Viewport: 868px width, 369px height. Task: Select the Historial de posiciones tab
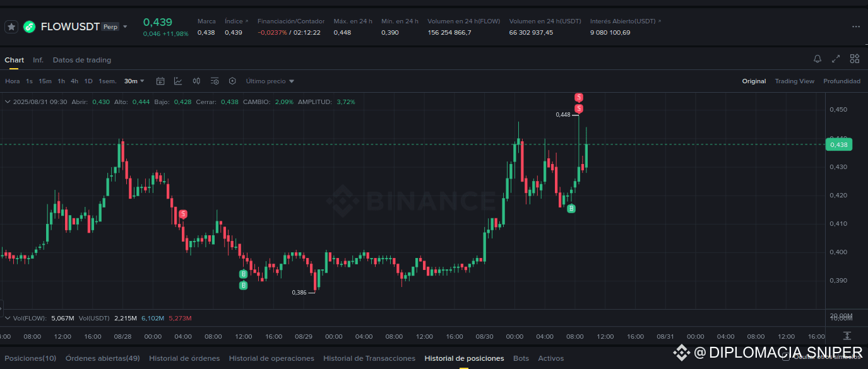(465, 358)
